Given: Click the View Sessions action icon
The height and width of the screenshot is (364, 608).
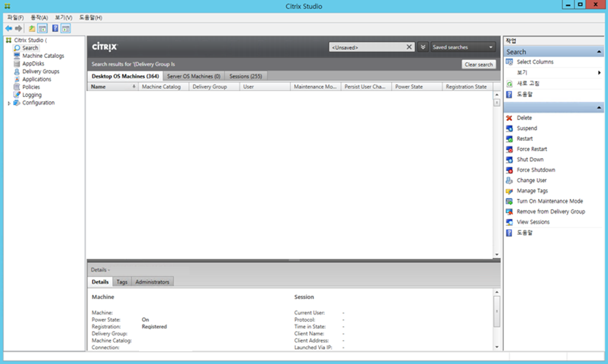Looking at the screenshot, I should (x=509, y=222).
